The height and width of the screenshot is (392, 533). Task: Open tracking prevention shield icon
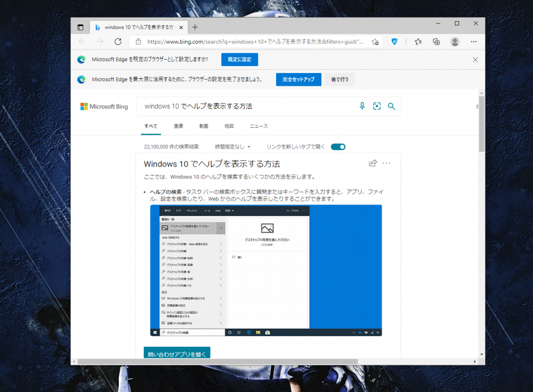tap(394, 42)
